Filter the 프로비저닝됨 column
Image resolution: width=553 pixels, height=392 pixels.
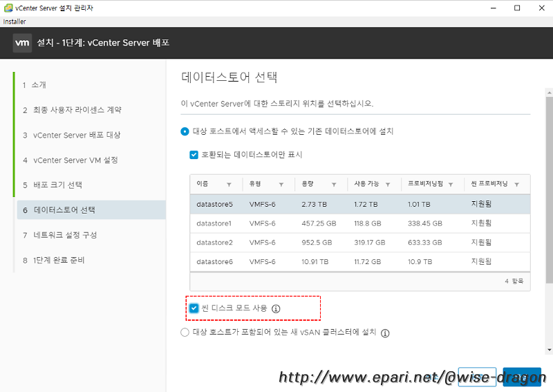point(451,184)
